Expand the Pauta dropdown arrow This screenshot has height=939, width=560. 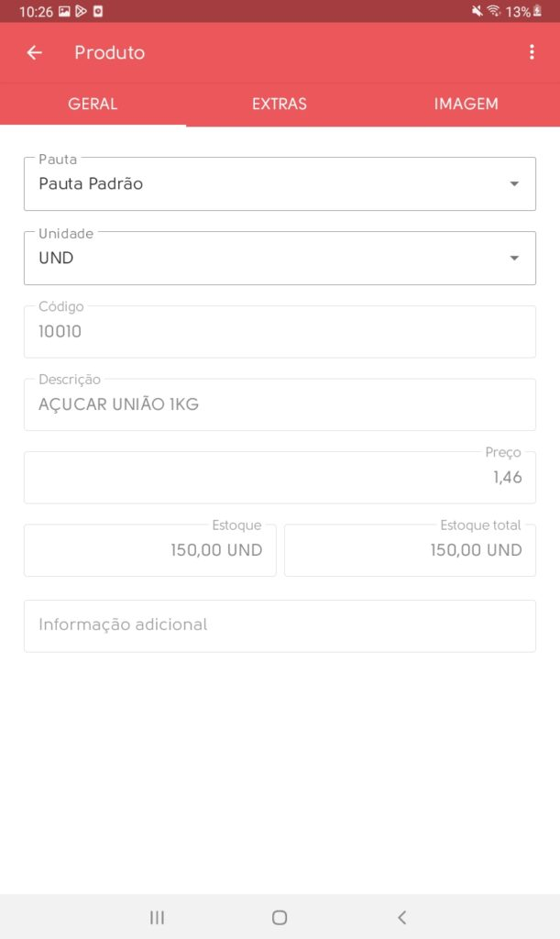pos(514,183)
